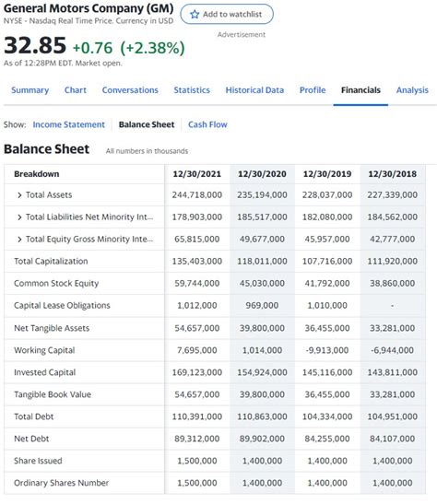This screenshot has width=437, height=504.
Task: Show the Income Statement
Action: pos(69,124)
